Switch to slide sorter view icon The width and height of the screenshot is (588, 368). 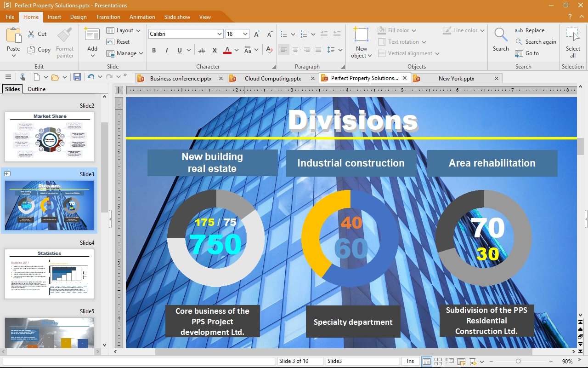438,362
